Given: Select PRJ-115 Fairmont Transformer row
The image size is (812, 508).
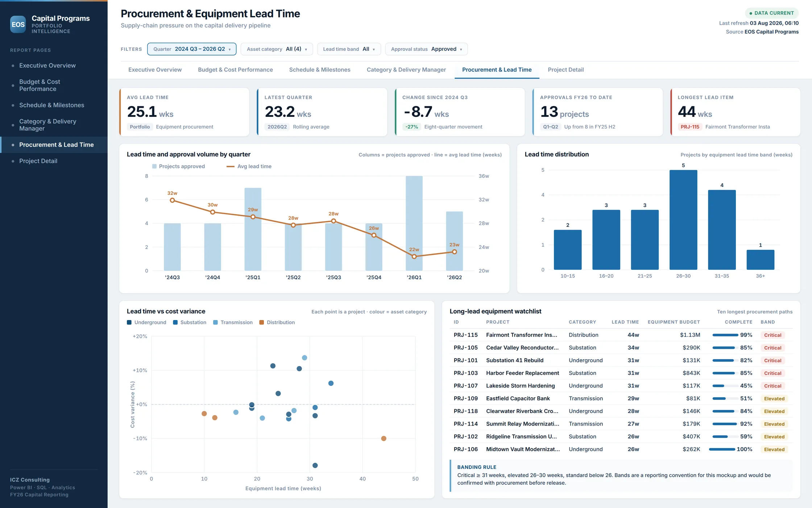Looking at the screenshot, I should coord(621,335).
